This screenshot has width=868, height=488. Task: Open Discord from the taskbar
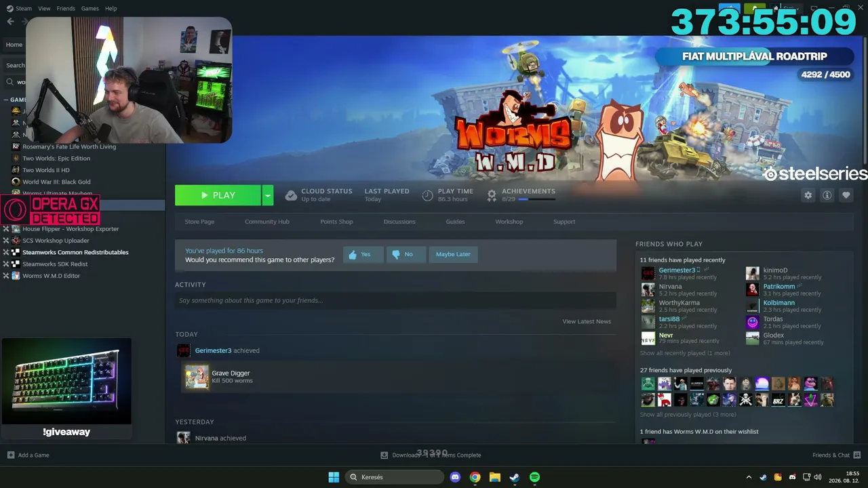pos(455,477)
